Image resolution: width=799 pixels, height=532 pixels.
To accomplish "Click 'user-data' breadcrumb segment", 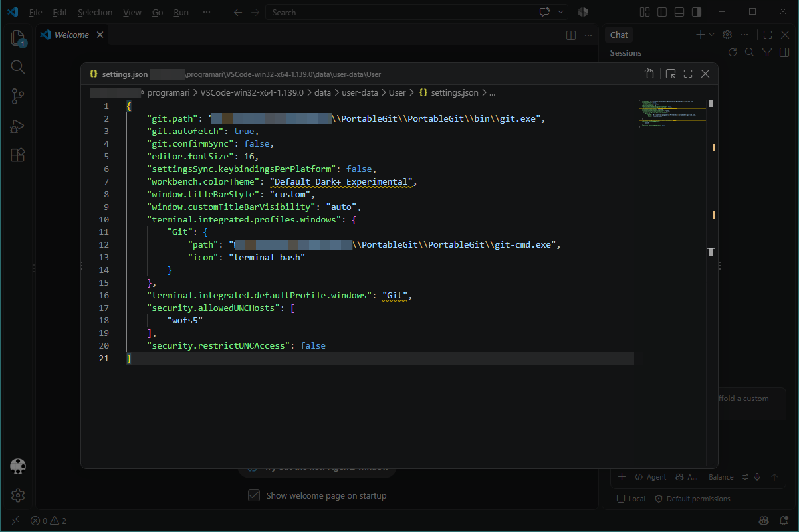I will click(x=360, y=93).
